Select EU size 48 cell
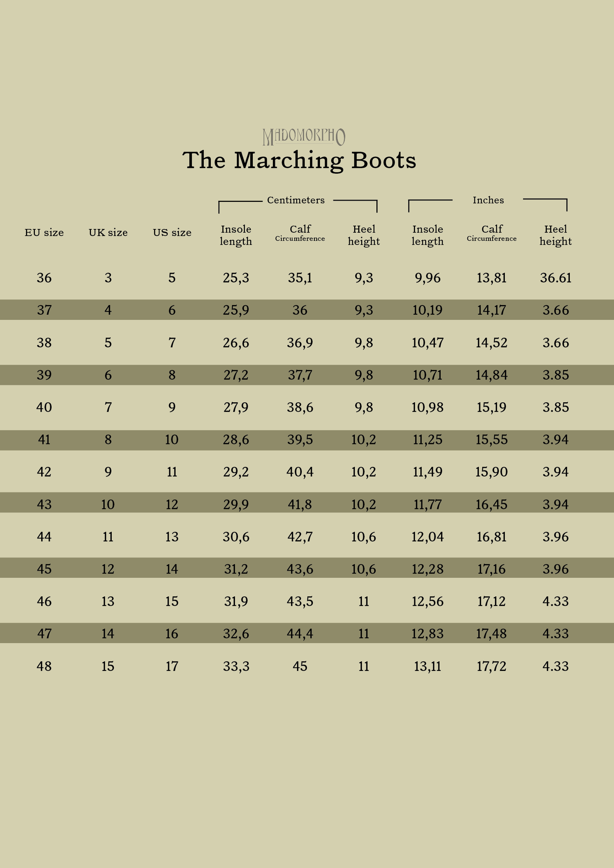 point(44,666)
